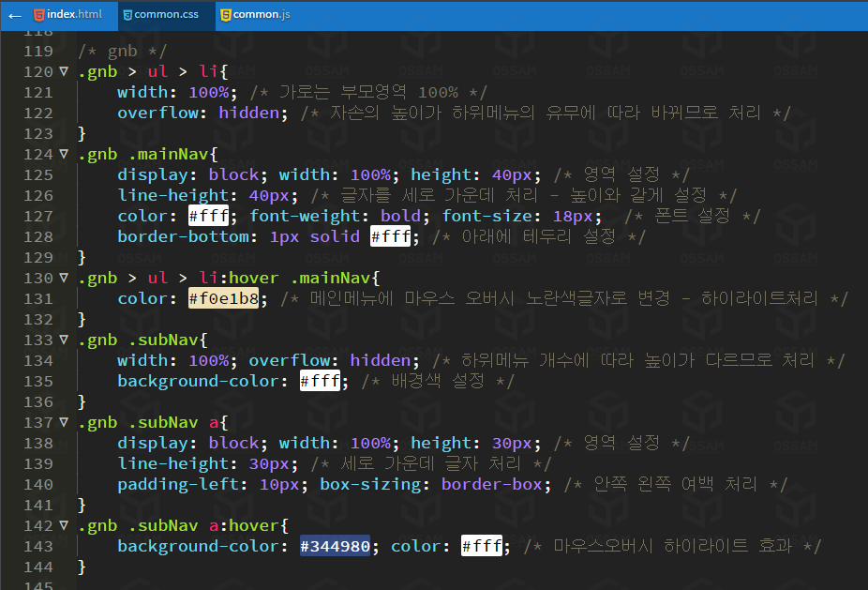
Task: Click line number 136 in the gutter
Action: tap(38, 401)
